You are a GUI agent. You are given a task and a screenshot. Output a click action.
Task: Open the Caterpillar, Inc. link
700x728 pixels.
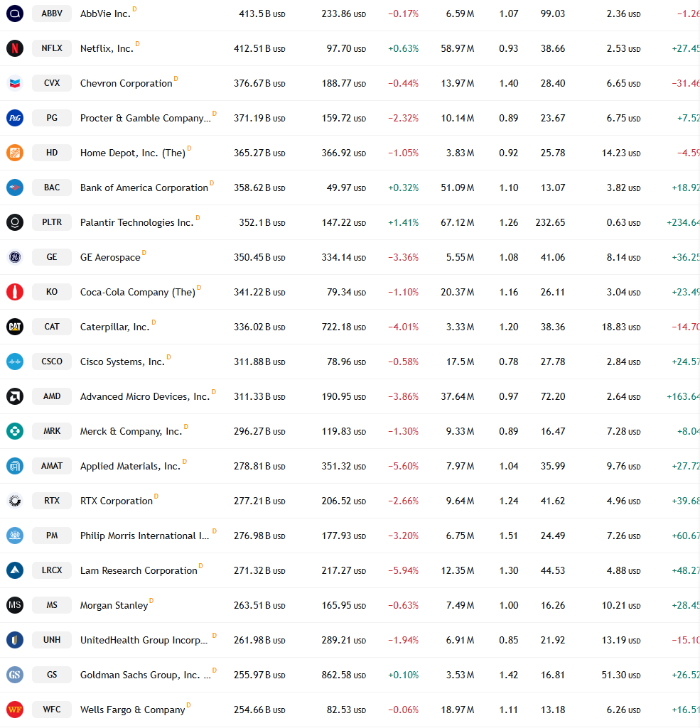114,327
